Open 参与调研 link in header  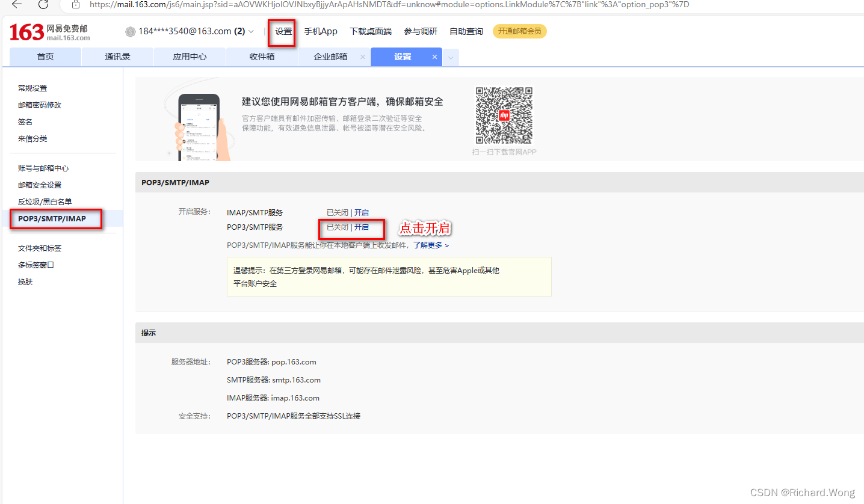coord(421,31)
